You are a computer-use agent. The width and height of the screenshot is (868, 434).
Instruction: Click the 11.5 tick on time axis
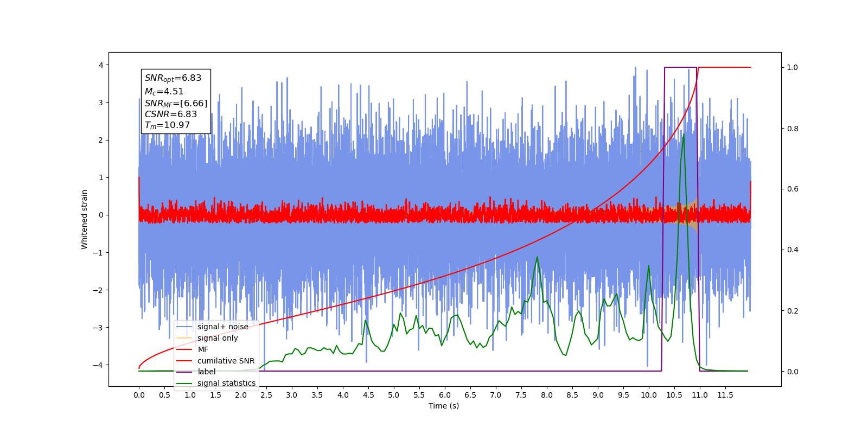pyautogui.click(x=725, y=395)
